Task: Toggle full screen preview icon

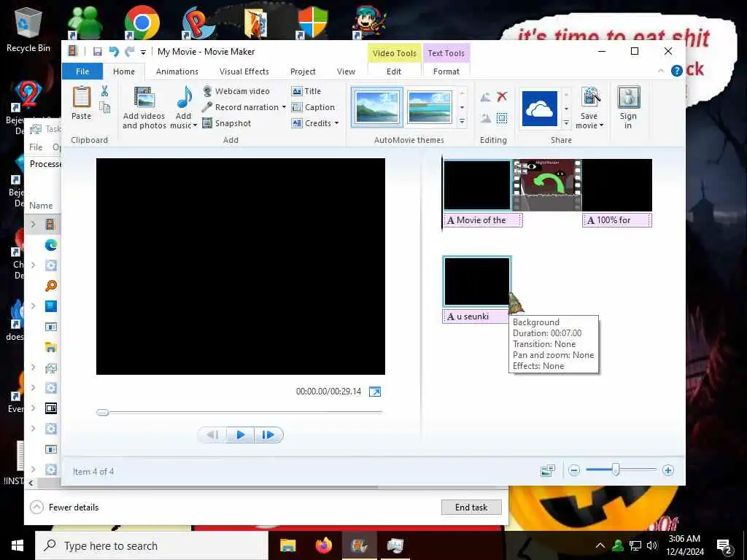Action: point(375,392)
